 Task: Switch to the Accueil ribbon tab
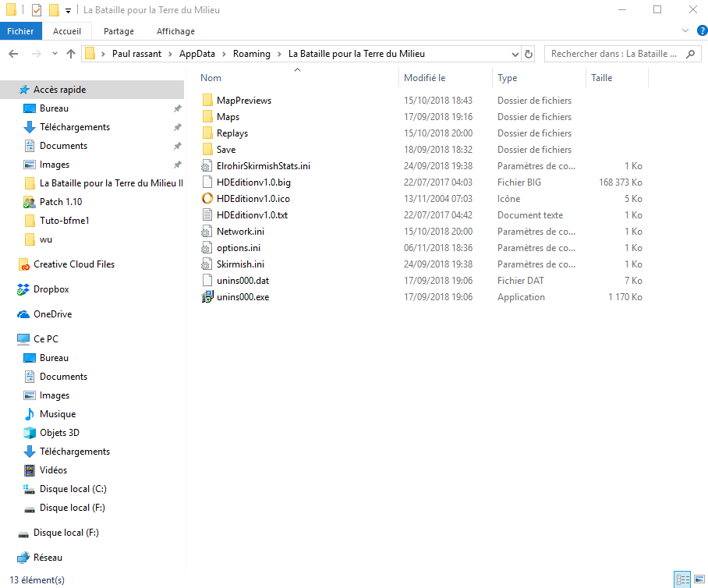click(67, 31)
